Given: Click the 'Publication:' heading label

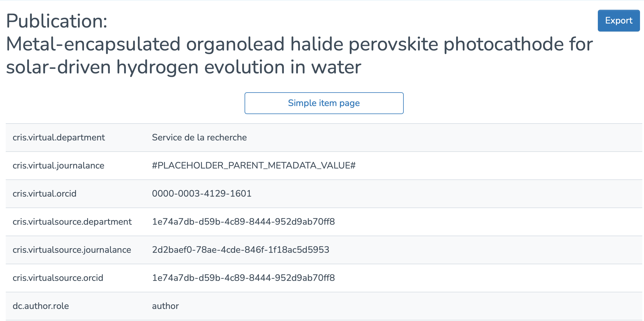Looking at the screenshot, I should pos(57,21).
